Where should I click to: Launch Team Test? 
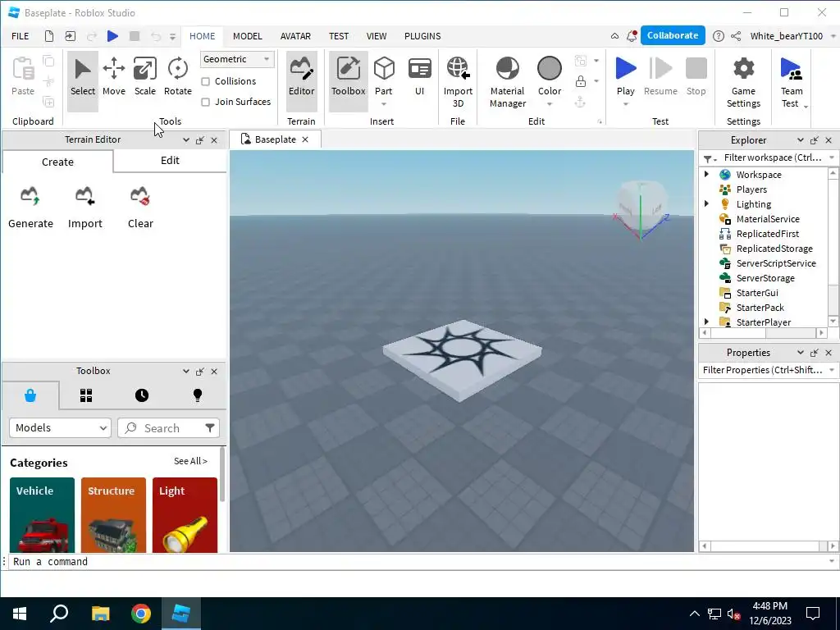tap(792, 83)
